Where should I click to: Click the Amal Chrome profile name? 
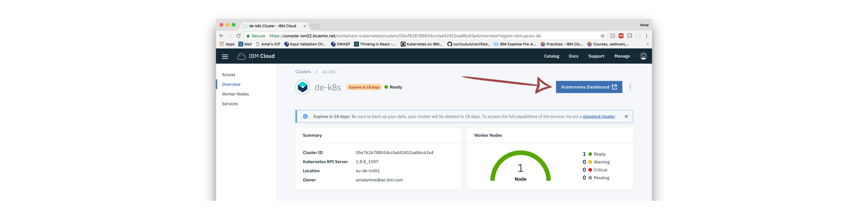pyautogui.click(x=644, y=25)
